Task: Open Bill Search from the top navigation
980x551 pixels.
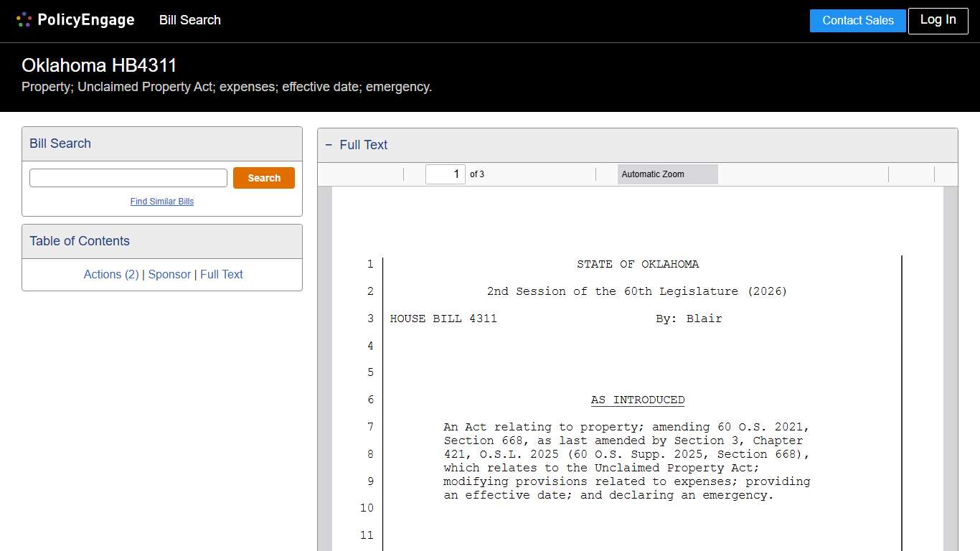Action: tap(189, 20)
